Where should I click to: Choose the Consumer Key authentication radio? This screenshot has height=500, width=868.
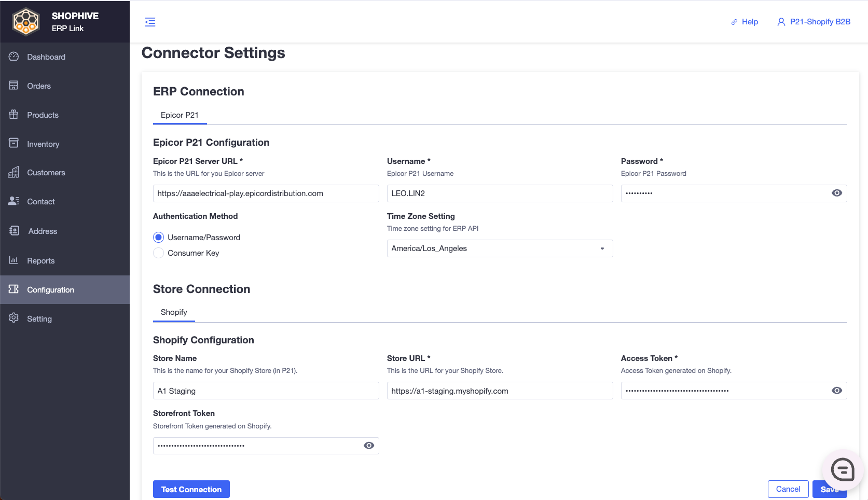tap(159, 253)
